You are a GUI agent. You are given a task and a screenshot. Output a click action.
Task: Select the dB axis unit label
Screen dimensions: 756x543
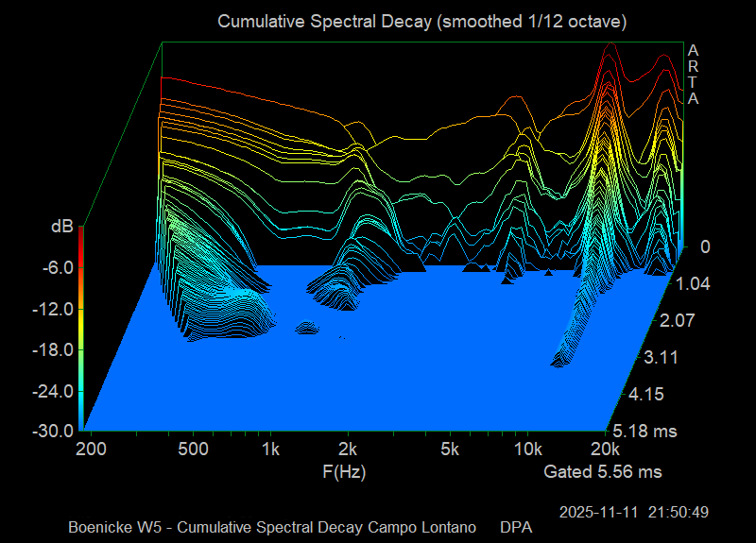pyautogui.click(x=62, y=227)
